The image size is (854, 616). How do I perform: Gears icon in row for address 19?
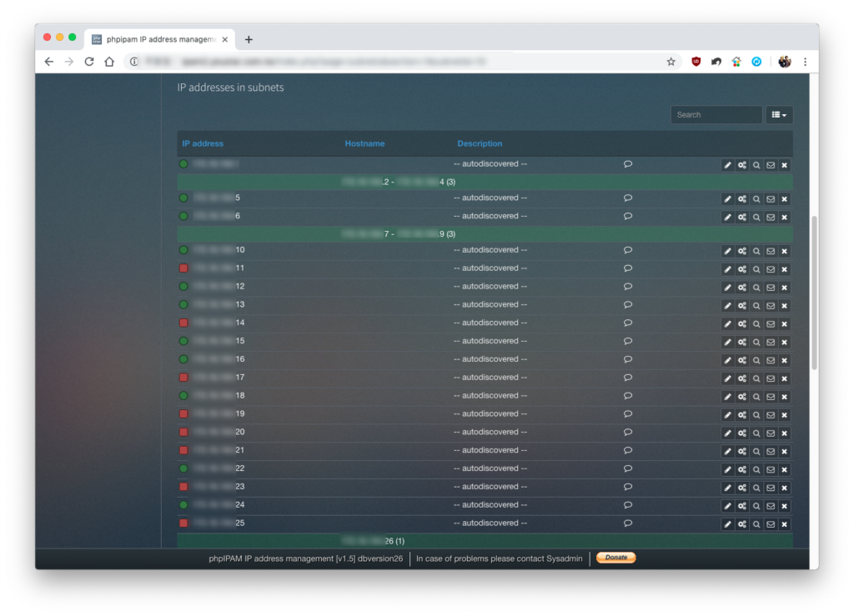click(741, 415)
